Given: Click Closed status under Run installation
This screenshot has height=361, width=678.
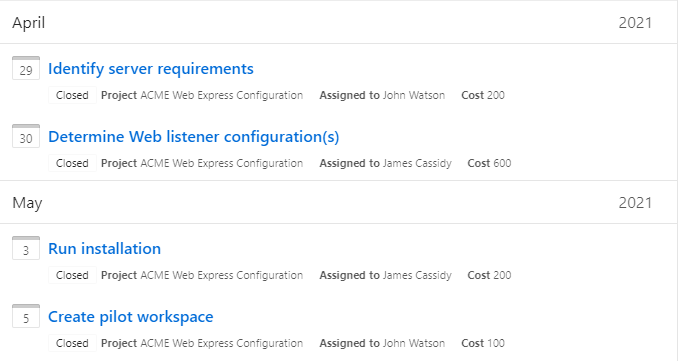Looking at the screenshot, I should 72,275.
